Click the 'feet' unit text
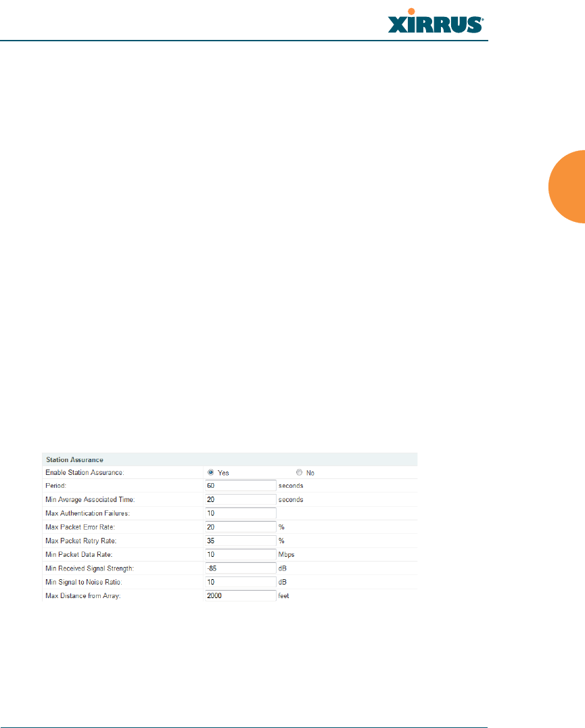Viewport: 585px width, 728px height. click(x=283, y=595)
